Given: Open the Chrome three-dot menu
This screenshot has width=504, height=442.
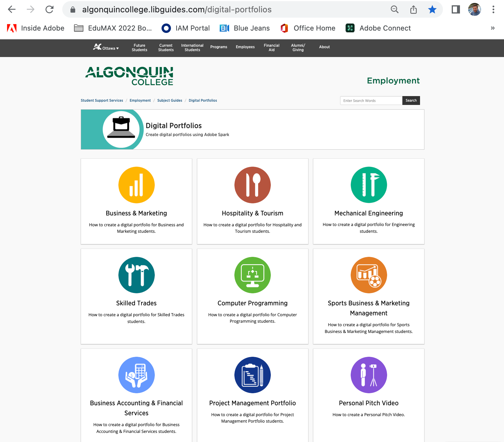Looking at the screenshot, I should (x=493, y=10).
